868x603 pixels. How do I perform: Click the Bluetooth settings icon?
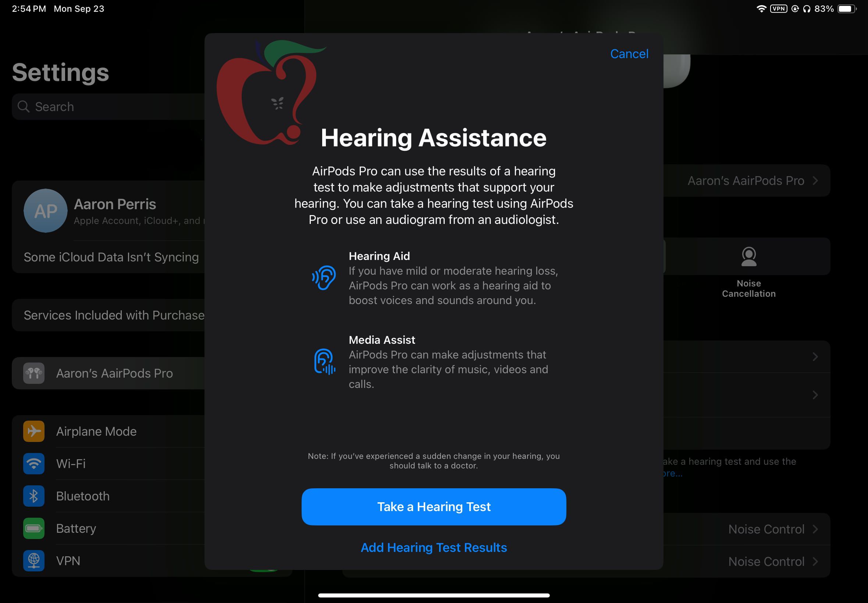click(x=34, y=496)
